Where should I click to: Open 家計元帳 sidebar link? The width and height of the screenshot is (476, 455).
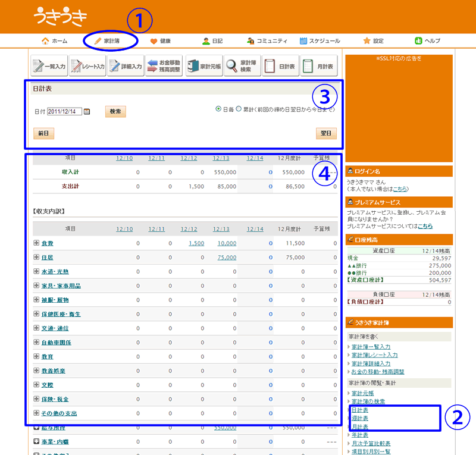coord(362,393)
